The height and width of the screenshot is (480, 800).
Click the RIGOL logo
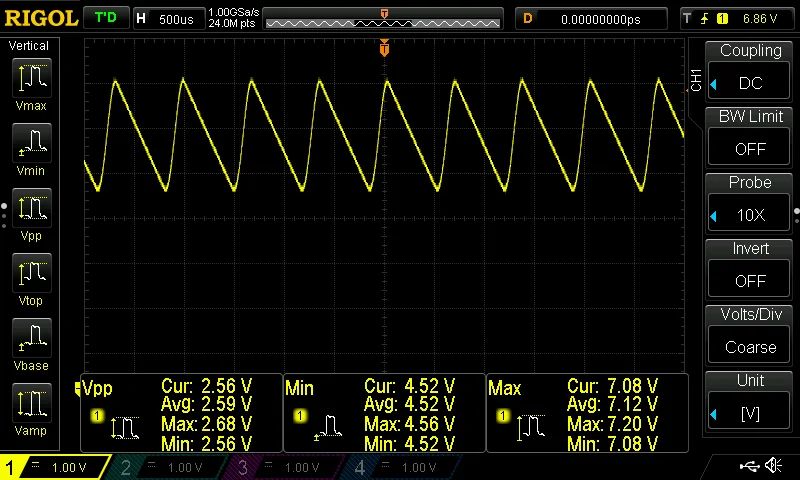41,19
